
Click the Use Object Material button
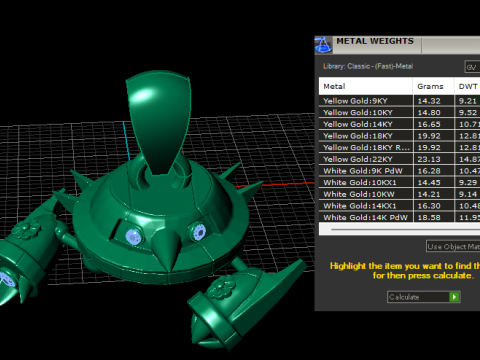(453, 247)
